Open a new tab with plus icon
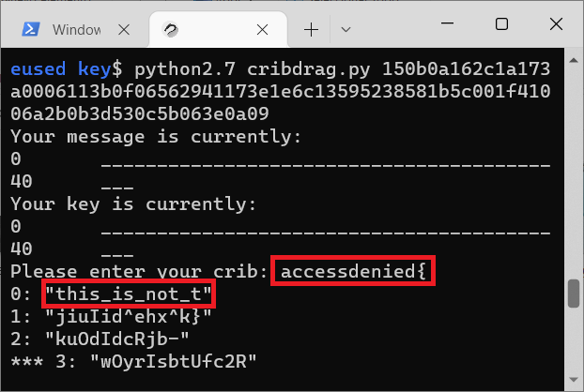 (311, 29)
